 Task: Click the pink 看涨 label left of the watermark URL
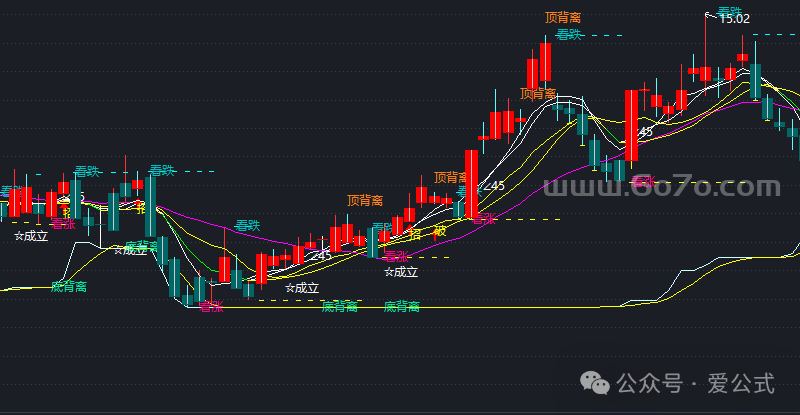click(x=641, y=181)
